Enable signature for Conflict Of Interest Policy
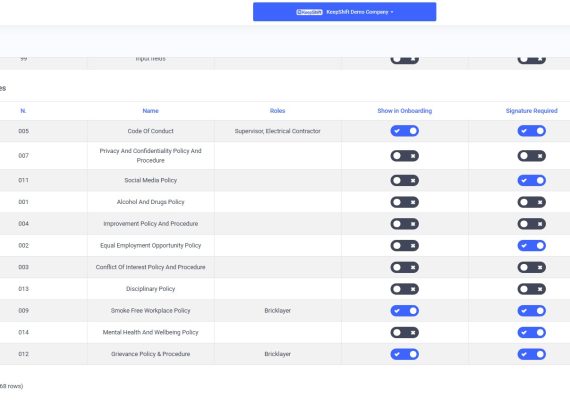This screenshot has width=570, height=400. click(x=531, y=267)
